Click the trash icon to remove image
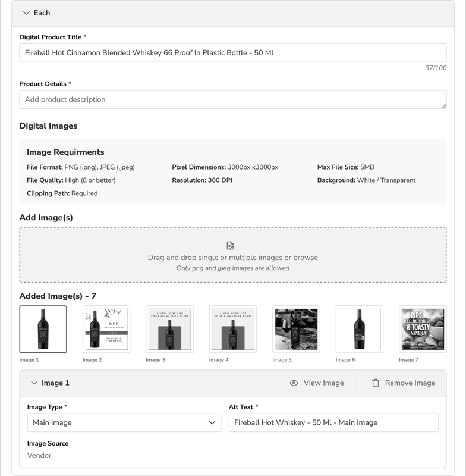 click(x=376, y=383)
